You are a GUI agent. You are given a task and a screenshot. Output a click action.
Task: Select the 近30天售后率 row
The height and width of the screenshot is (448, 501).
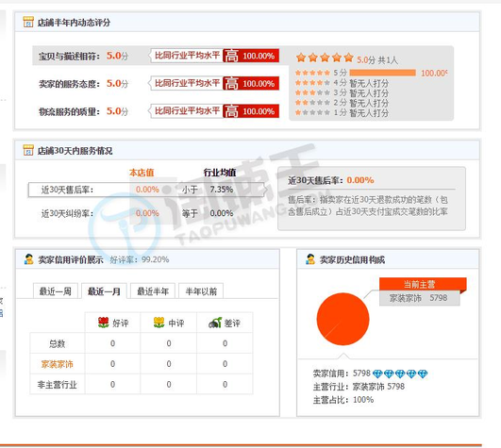click(147, 190)
